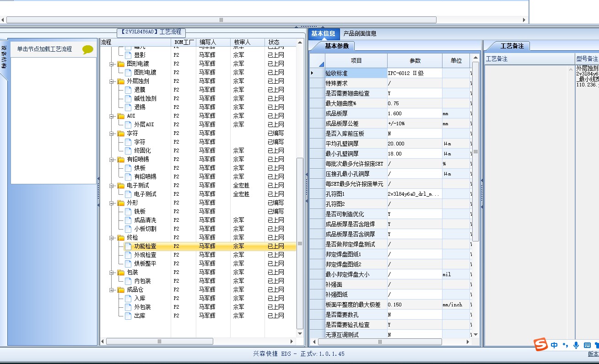Select the 基本参数 sub-tab

click(336, 46)
